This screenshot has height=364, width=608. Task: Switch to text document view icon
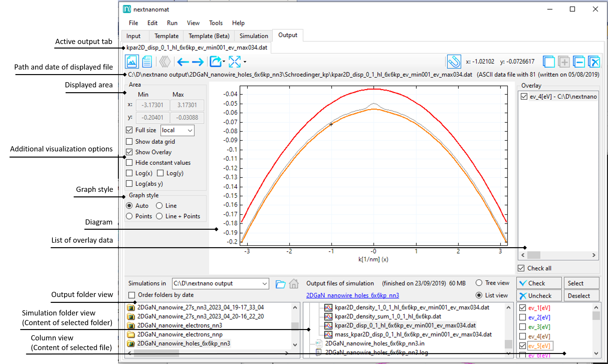click(x=147, y=61)
